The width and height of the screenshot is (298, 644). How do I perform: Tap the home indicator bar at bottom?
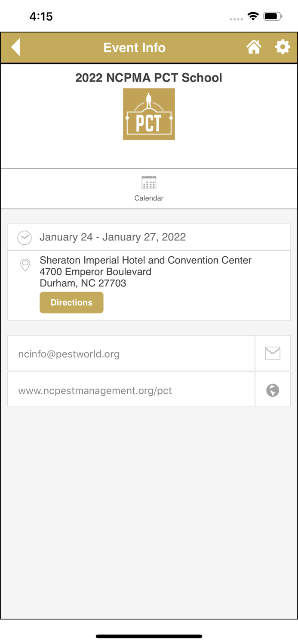[x=149, y=636]
